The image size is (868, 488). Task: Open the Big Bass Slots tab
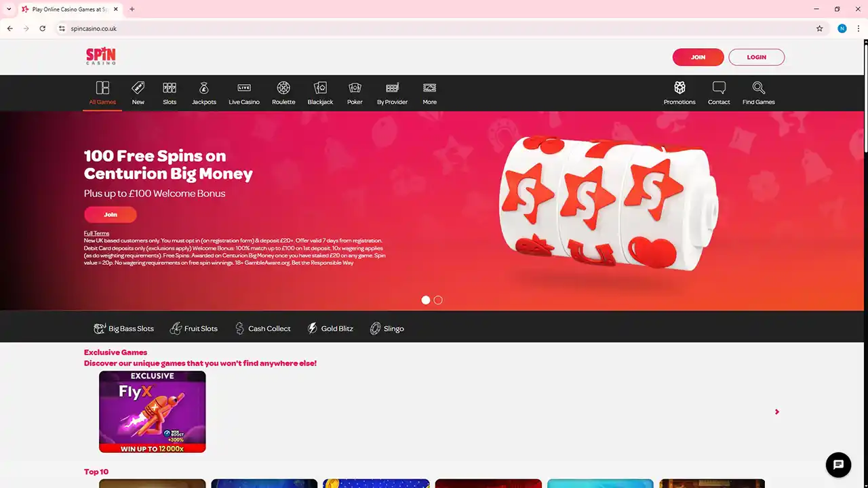(x=124, y=329)
